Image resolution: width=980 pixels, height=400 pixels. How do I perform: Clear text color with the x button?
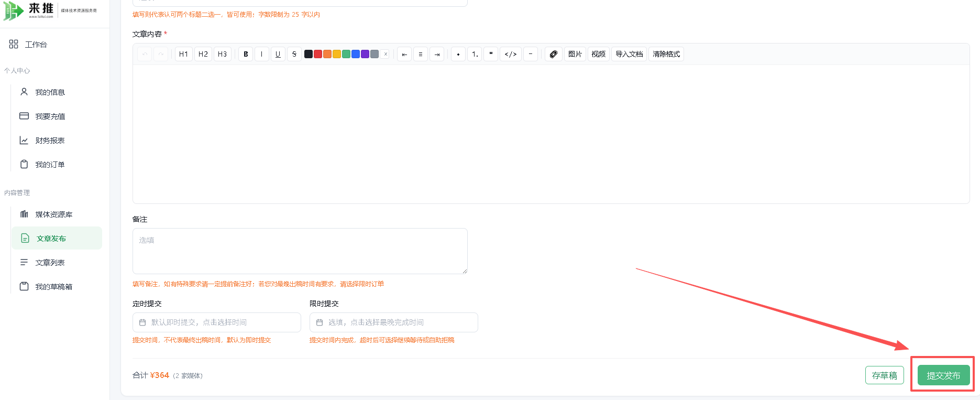(386, 54)
